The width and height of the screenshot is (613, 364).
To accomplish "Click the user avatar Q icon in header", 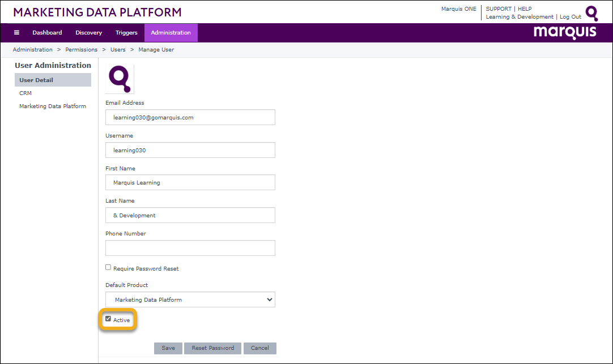I will [x=591, y=14].
